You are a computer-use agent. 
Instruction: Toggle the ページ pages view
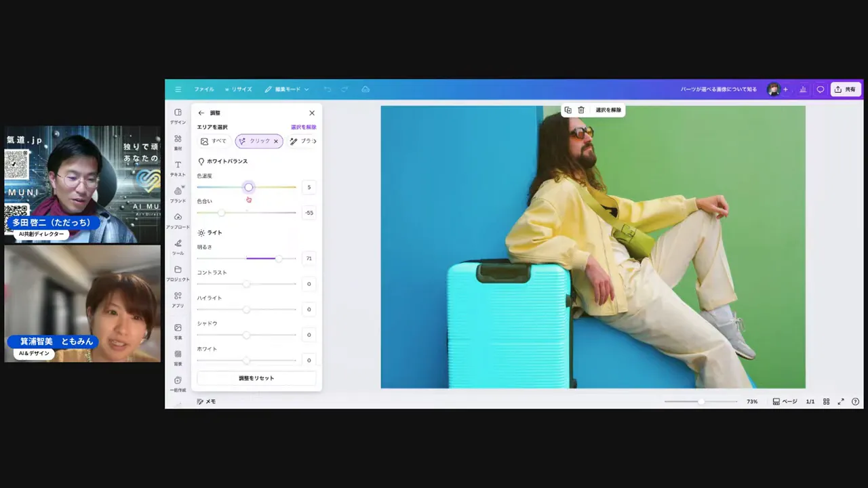pos(785,402)
